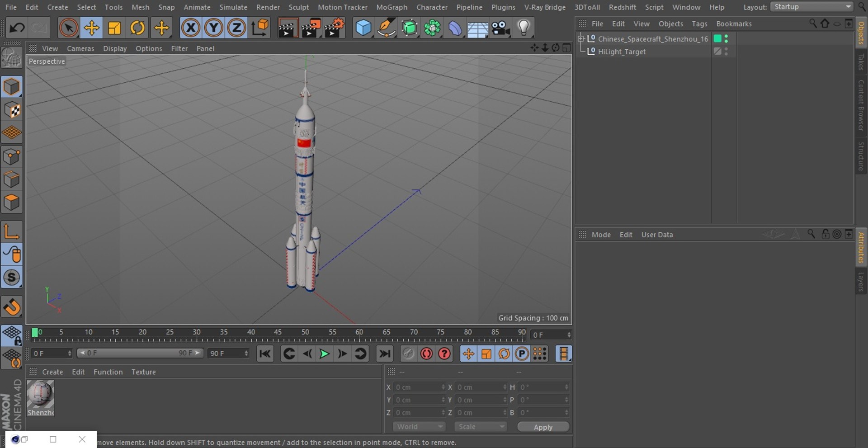
Task: Select the Scale tool
Action: click(x=114, y=28)
